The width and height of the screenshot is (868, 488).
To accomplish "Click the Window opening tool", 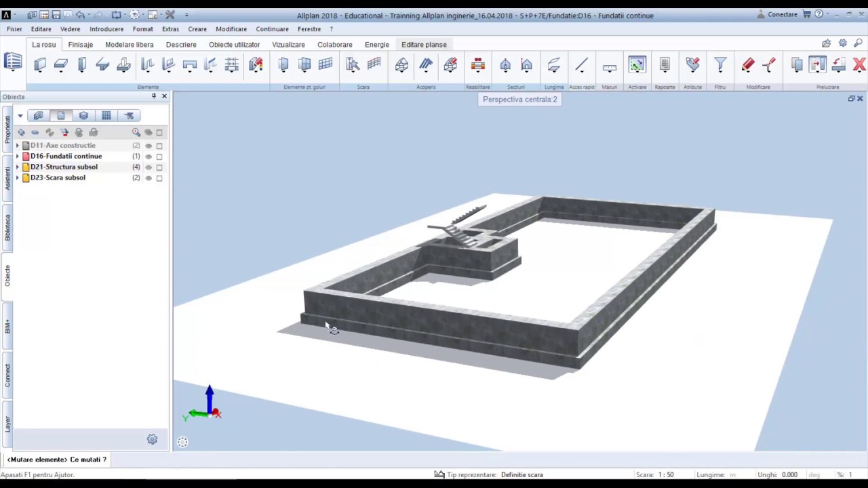I will click(x=304, y=65).
